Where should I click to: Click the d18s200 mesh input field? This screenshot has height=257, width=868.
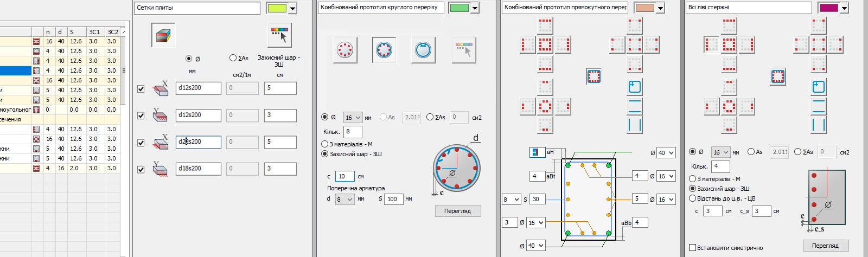point(198,169)
